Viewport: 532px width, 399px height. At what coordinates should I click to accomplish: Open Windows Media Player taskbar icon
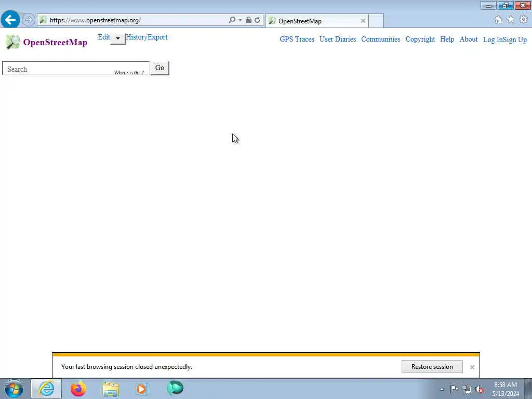pos(142,389)
